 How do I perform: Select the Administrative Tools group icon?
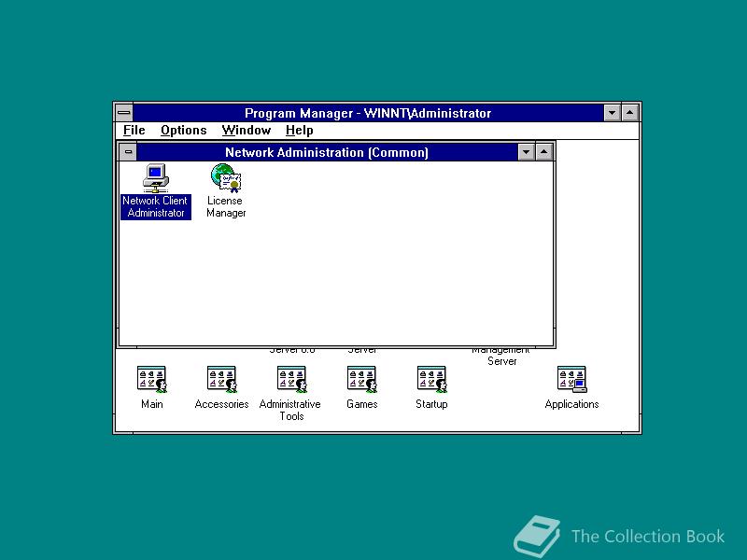click(x=291, y=379)
